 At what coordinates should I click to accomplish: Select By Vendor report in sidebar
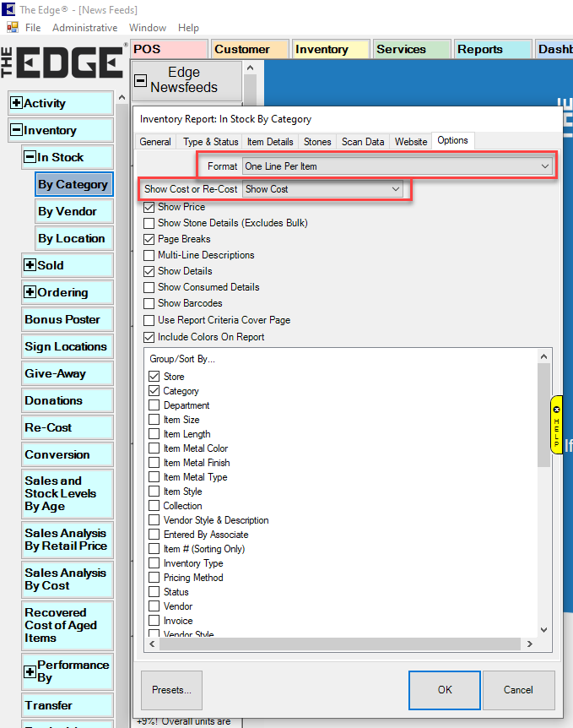(68, 212)
